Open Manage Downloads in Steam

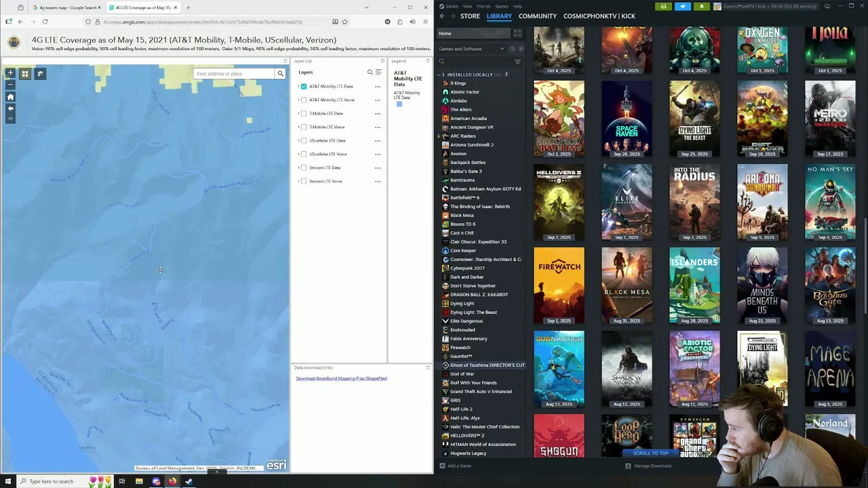click(x=648, y=466)
